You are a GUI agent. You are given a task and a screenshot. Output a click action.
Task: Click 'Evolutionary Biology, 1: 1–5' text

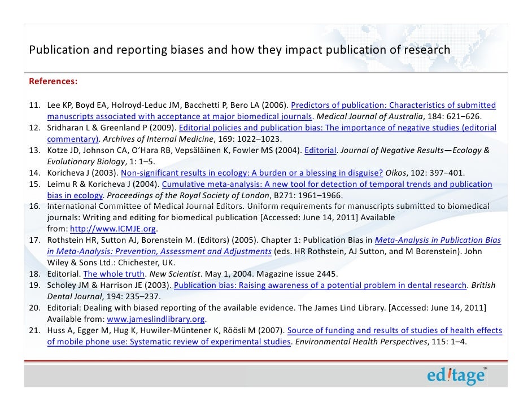click(100, 162)
